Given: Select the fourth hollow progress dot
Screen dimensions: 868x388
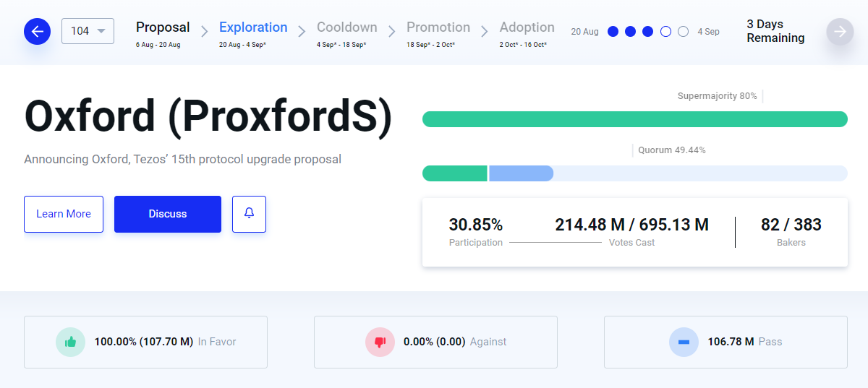Looking at the screenshot, I should coord(665,32).
